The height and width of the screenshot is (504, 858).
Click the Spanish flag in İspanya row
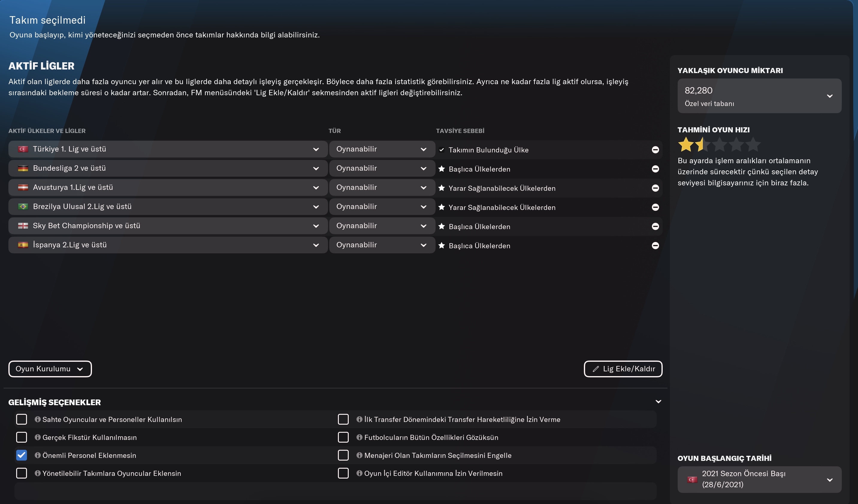(23, 245)
